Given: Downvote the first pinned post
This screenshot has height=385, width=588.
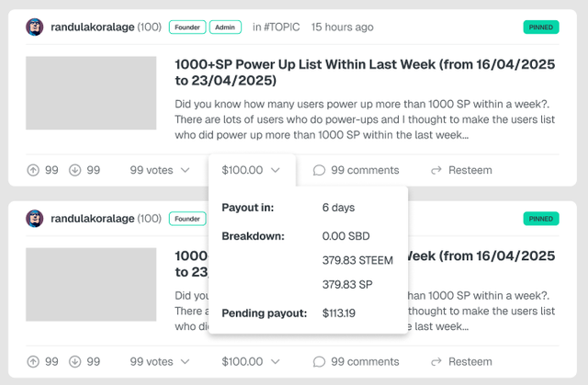Looking at the screenshot, I should [75, 170].
